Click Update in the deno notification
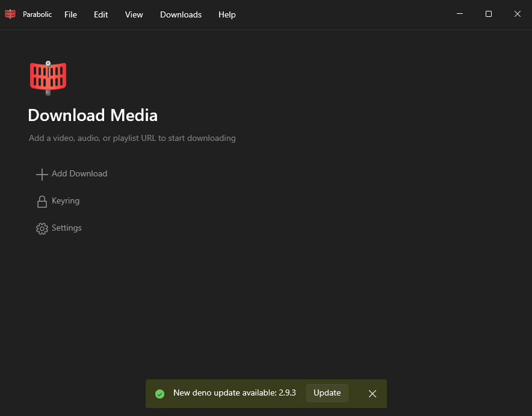 (327, 393)
